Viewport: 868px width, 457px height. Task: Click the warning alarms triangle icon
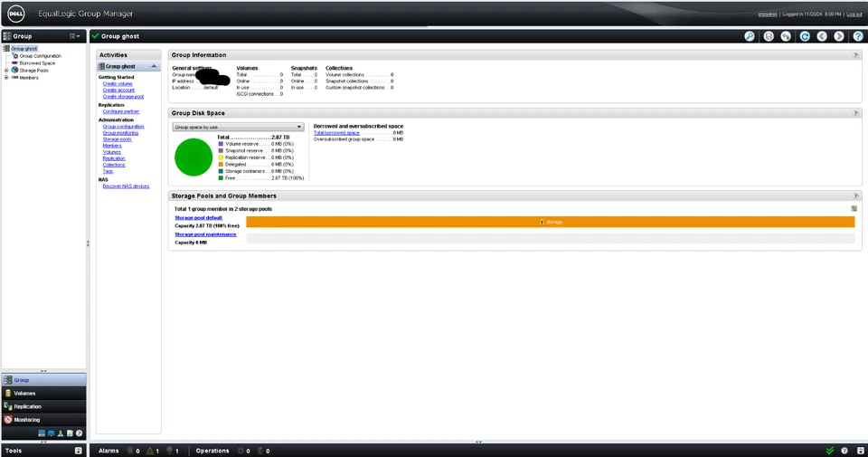(149, 451)
